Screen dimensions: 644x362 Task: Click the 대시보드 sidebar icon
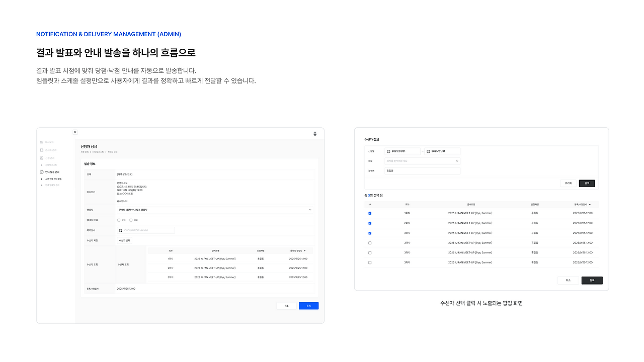pyautogui.click(x=42, y=142)
